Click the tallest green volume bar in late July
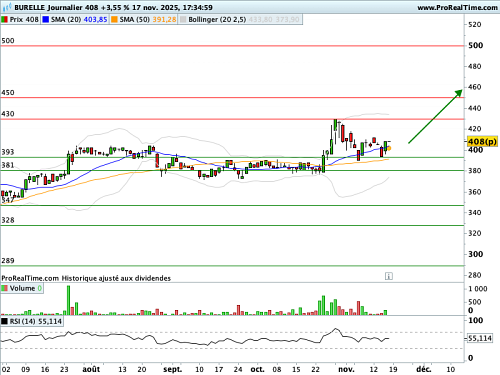This screenshot has width=500, height=375. [69, 300]
